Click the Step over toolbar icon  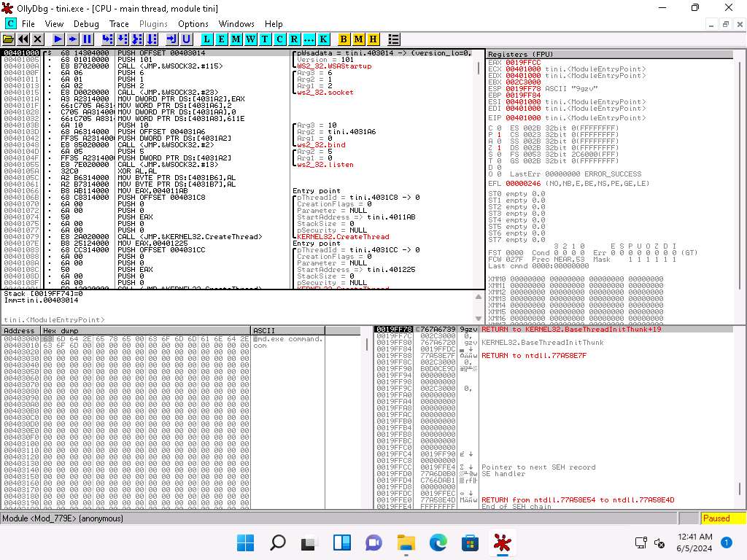[x=123, y=39]
